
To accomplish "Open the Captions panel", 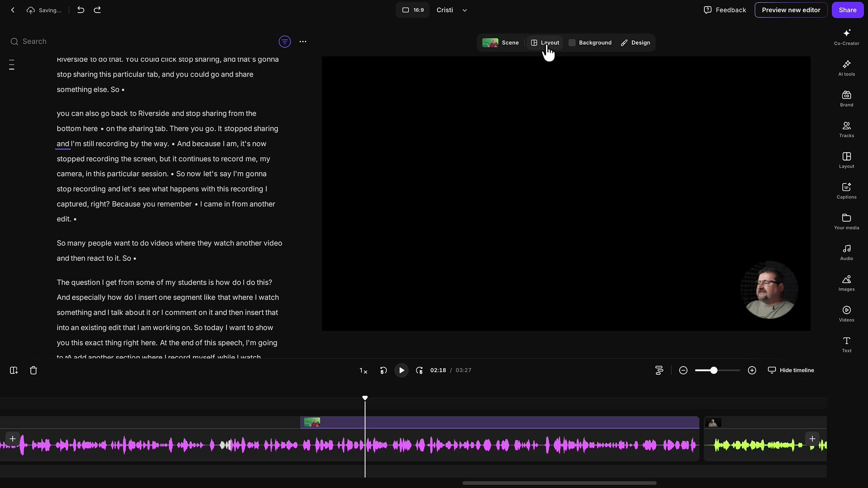I will point(846,191).
